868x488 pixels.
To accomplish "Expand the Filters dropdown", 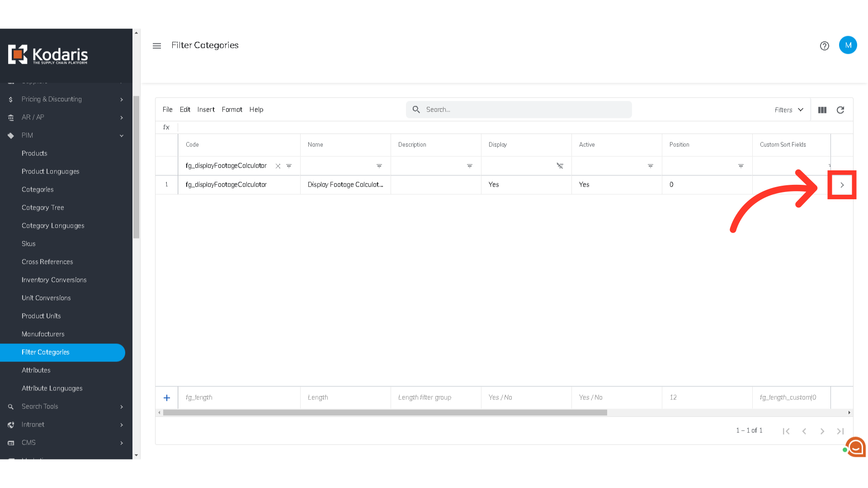I will coord(789,110).
